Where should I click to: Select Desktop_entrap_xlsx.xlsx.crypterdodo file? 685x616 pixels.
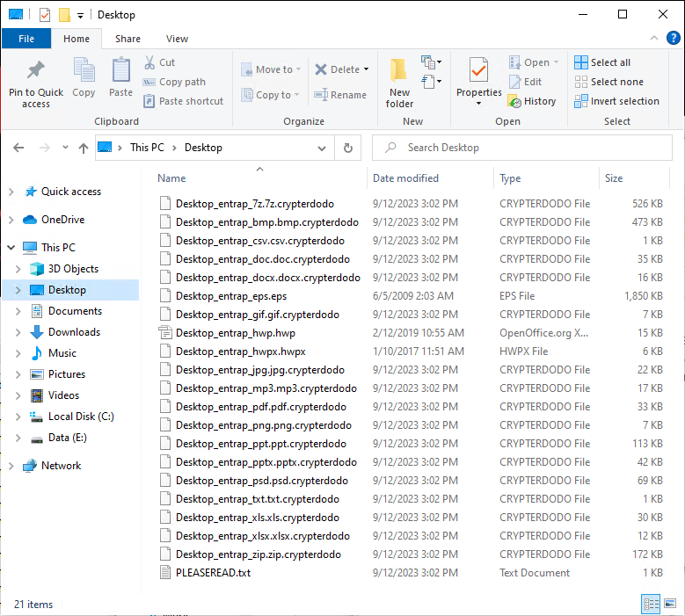pos(263,536)
